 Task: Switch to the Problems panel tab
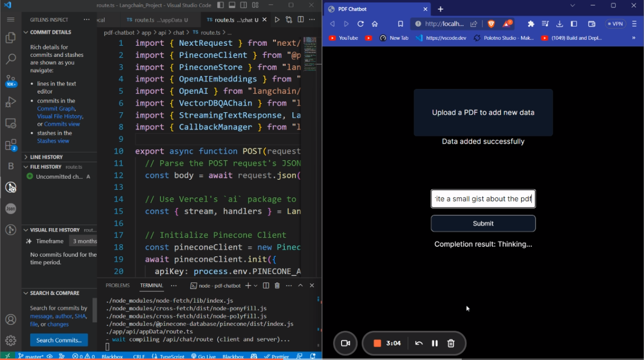click(x=117, y=286)
